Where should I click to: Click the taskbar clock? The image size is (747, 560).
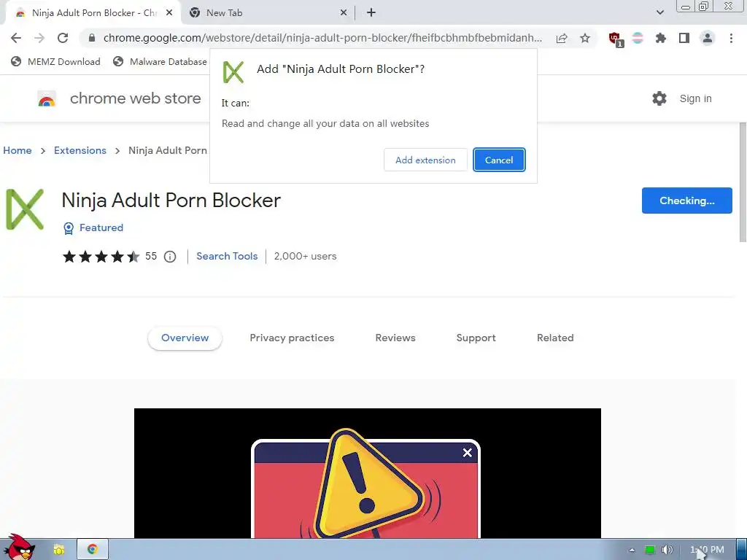[707, 550]
